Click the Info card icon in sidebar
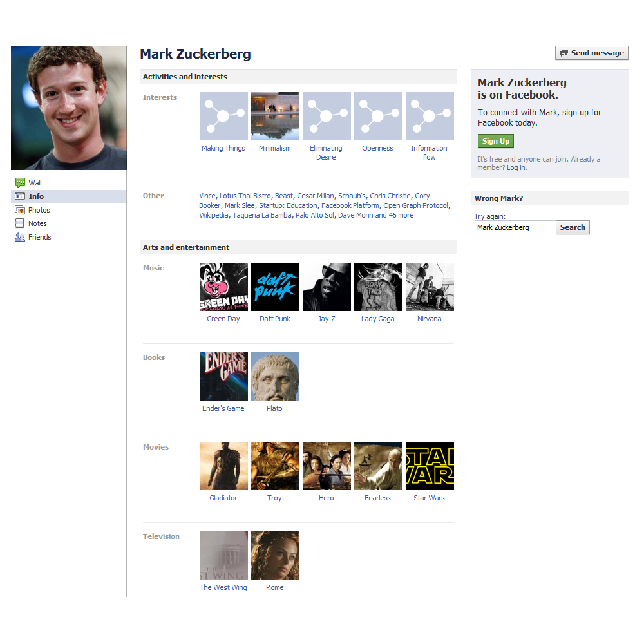644x644 pixels. pyautogui.click(x=20, y=196)
